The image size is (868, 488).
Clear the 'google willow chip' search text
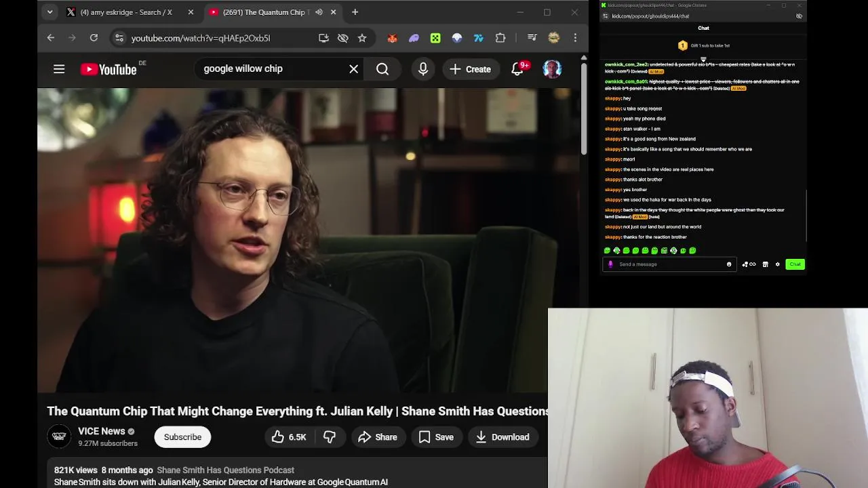pyautogui.click(x=353, y=68)
